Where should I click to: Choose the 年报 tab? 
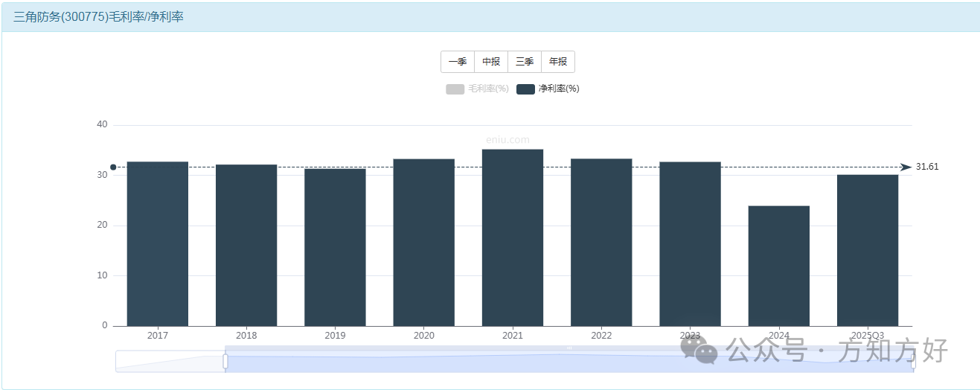click(x=558, y=62)
